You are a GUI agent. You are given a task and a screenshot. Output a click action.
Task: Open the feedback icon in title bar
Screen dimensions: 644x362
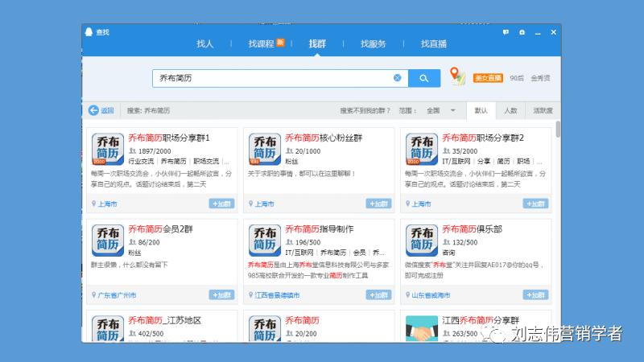[506, 32]
